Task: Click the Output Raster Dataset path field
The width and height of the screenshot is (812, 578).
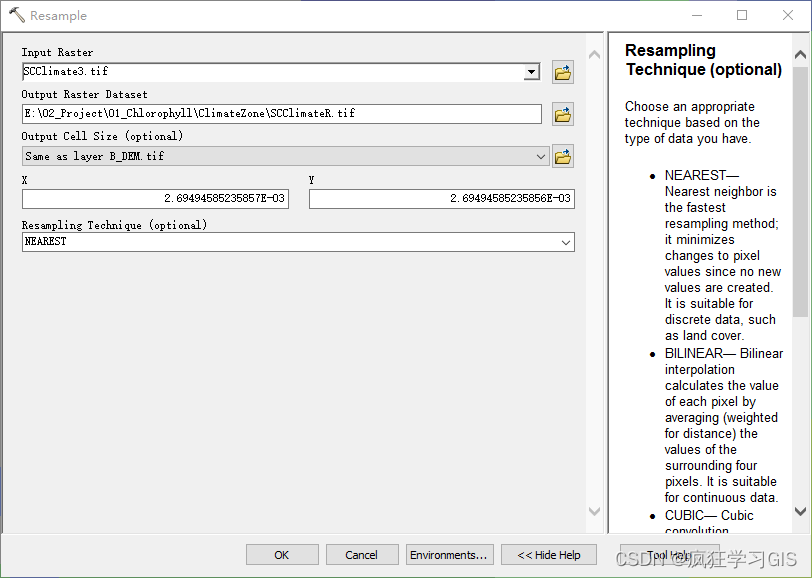Action: tap(282, 114)
